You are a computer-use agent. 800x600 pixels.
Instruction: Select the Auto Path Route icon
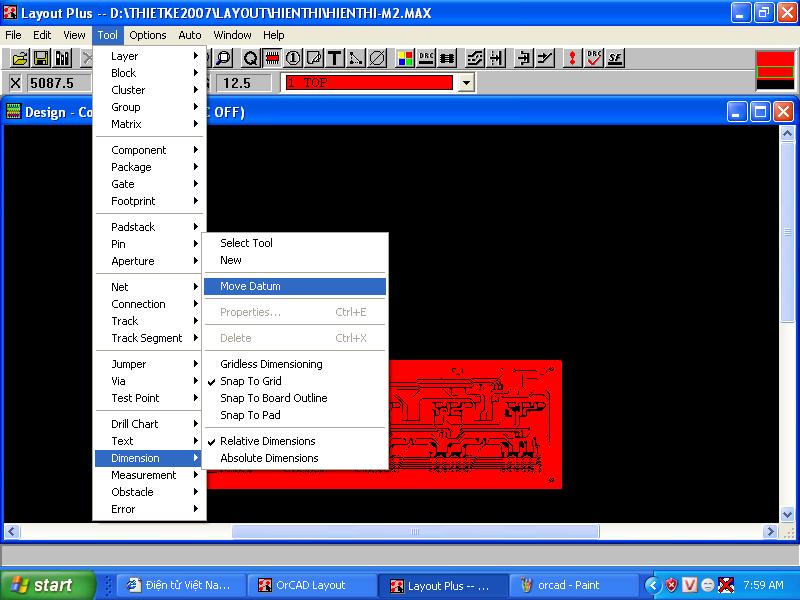coord(474,58)
